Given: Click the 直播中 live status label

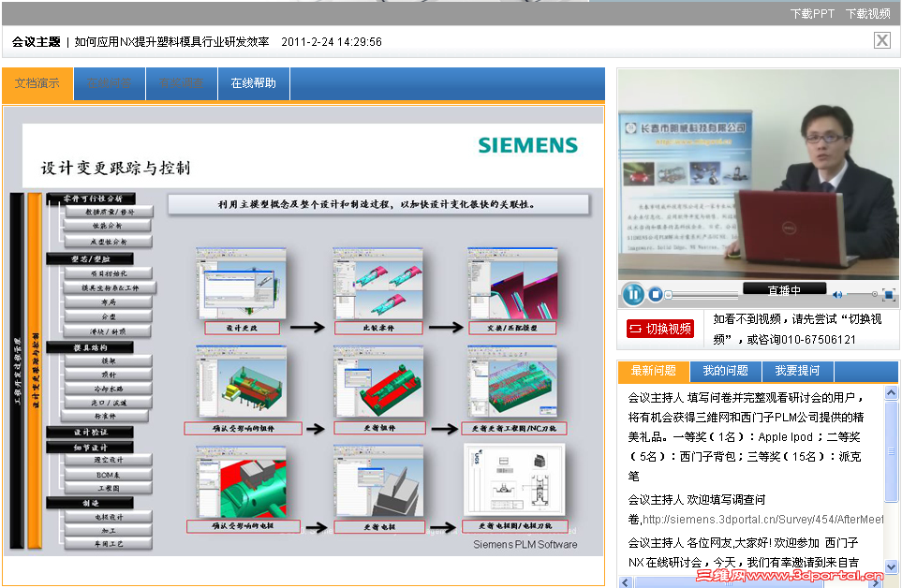Looking at the screenshot, I should [x=784, y=289].
